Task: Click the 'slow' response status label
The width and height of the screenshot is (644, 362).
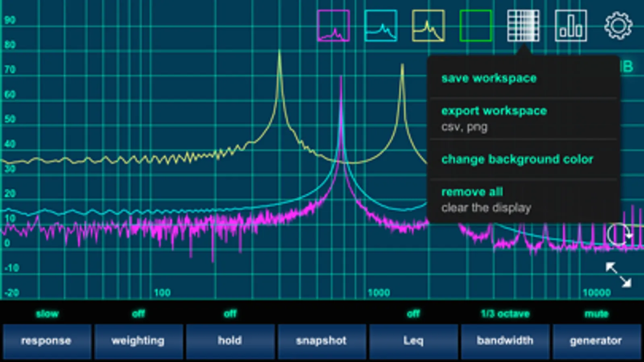Action: point(47,314)
